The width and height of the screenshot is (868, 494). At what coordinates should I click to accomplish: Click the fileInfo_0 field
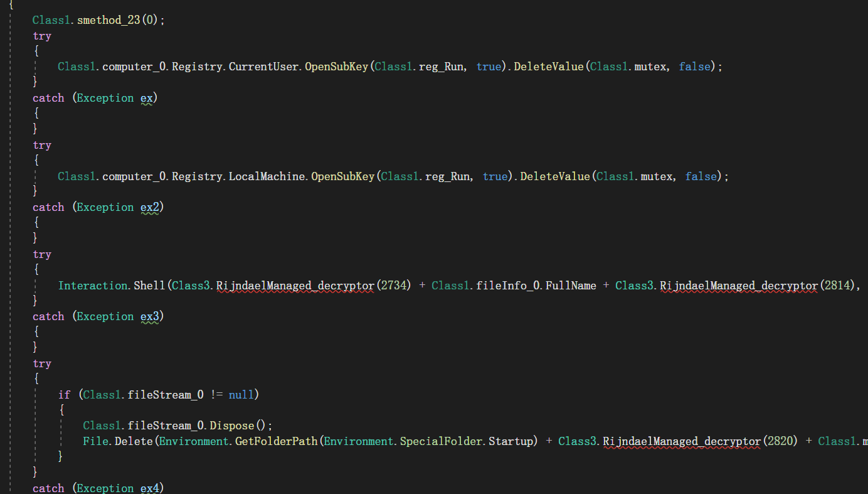pyautogui.click(x=507, y=286)
